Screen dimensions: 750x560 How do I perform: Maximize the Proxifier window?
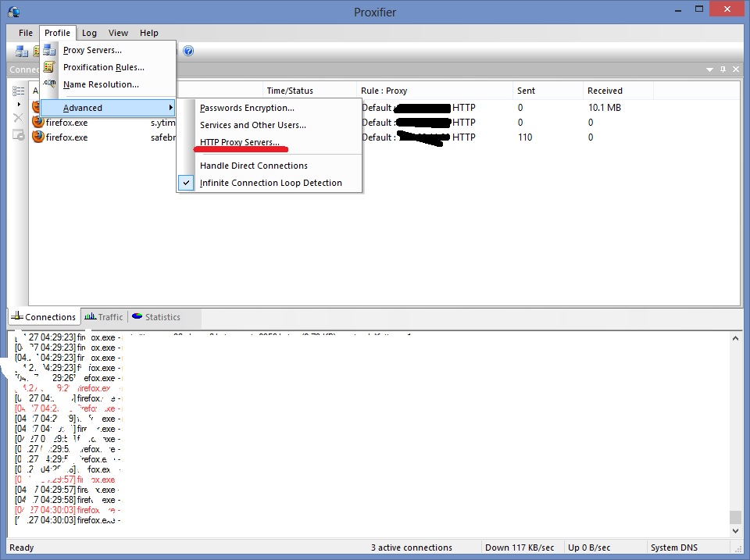point(698,9)
